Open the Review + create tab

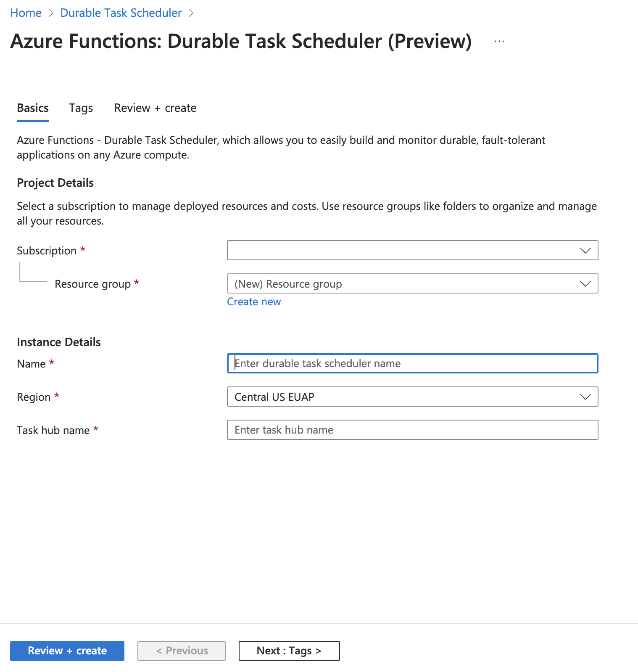coord(155,108)
